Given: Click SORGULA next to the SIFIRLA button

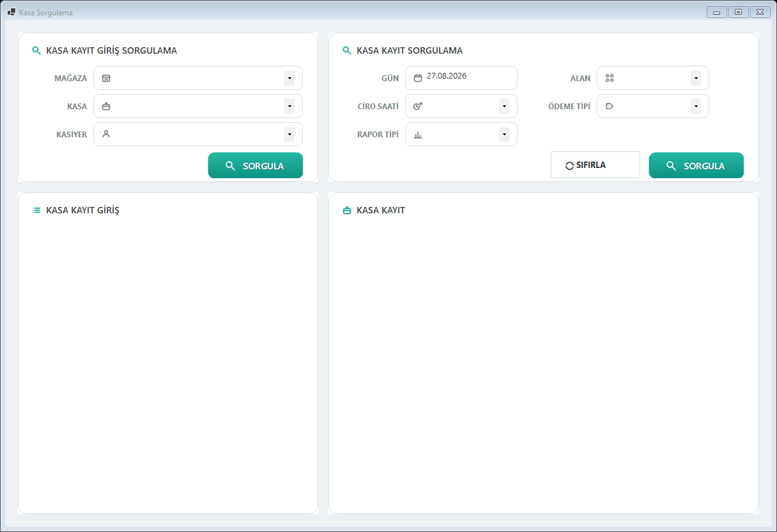Looking at the screenshot, I should [696, 165].
